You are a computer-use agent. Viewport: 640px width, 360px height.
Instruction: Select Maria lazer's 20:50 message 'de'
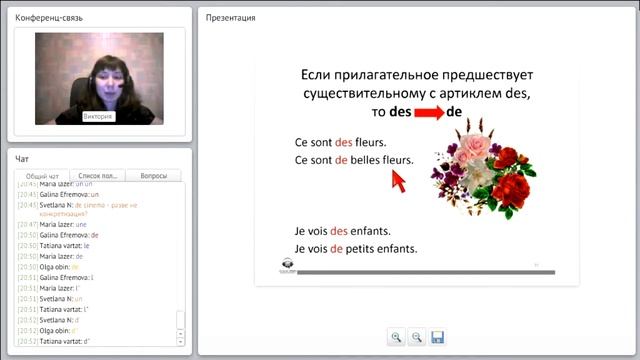51,256
